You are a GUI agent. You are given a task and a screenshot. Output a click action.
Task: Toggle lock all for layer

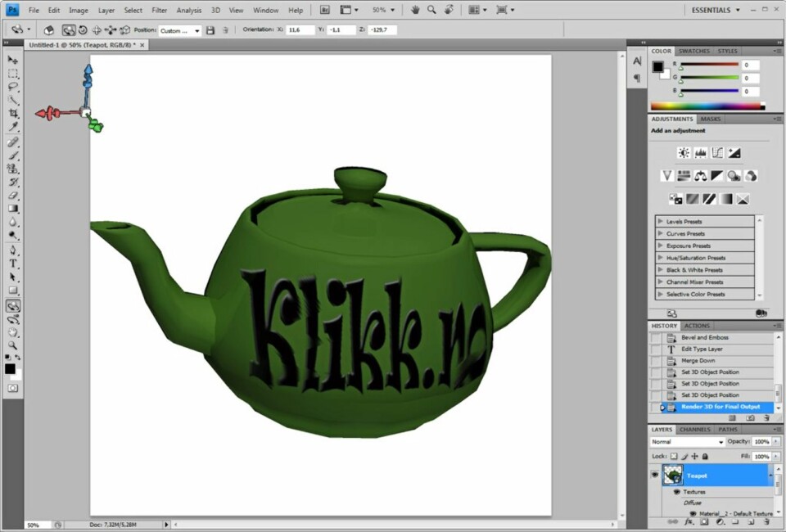click(x=705, y=457)
